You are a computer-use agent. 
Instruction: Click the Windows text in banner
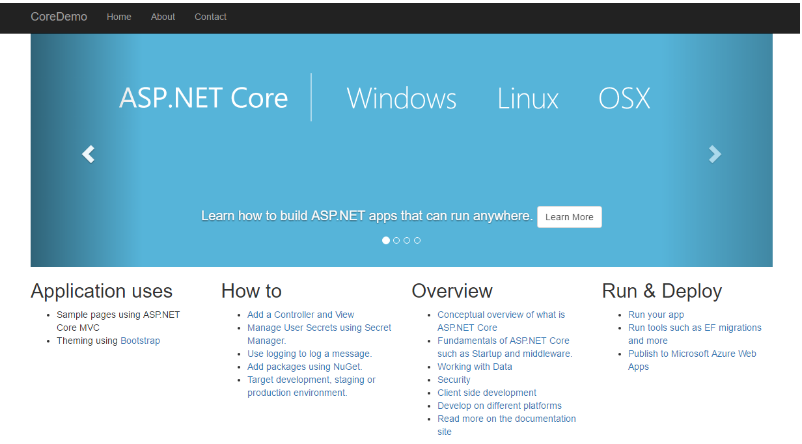402,98
